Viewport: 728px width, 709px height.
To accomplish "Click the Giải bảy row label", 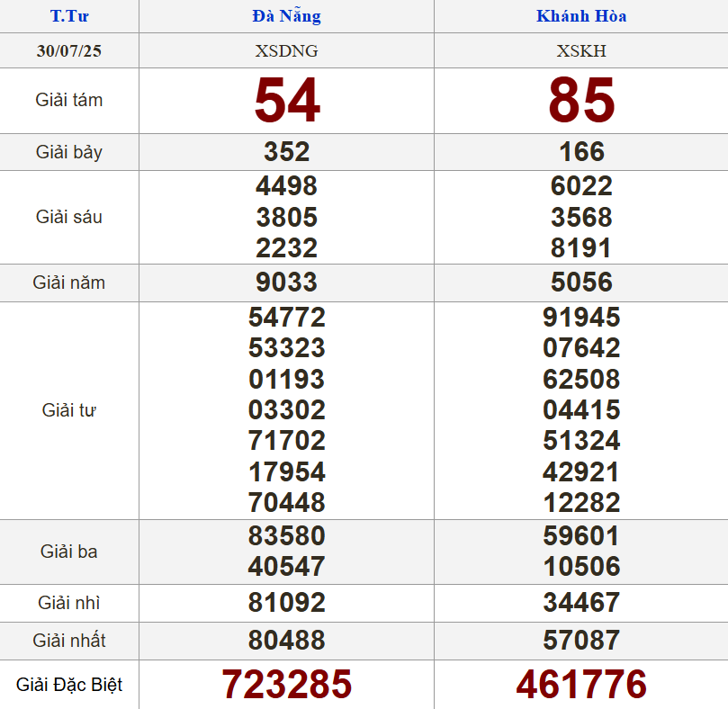I will (69, 152).
